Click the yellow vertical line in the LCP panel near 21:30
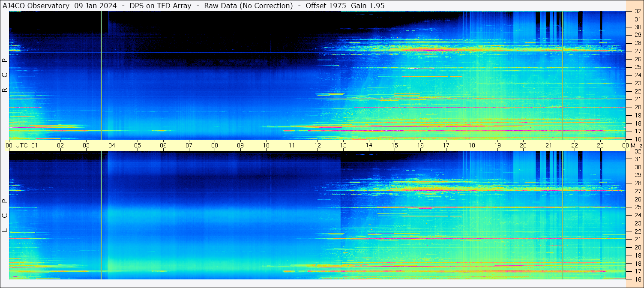Image resolution: width=644 pixels, height=288 pixels. tap(562, 214)
